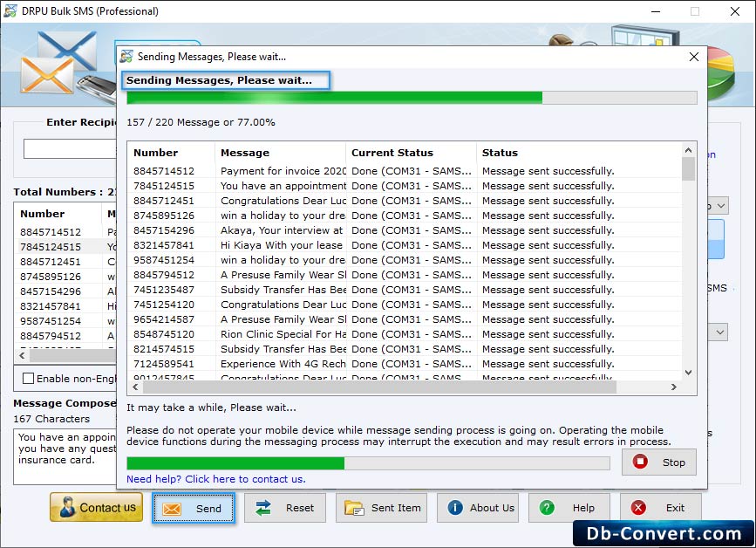Select dialog row with number 8745895126
Viewport: 756px width, 548px height.
405,216
